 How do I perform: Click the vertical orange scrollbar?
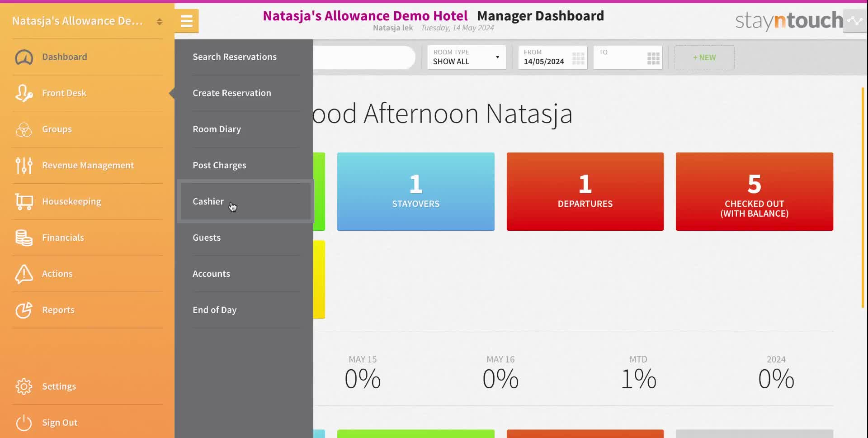click(863, 197)
